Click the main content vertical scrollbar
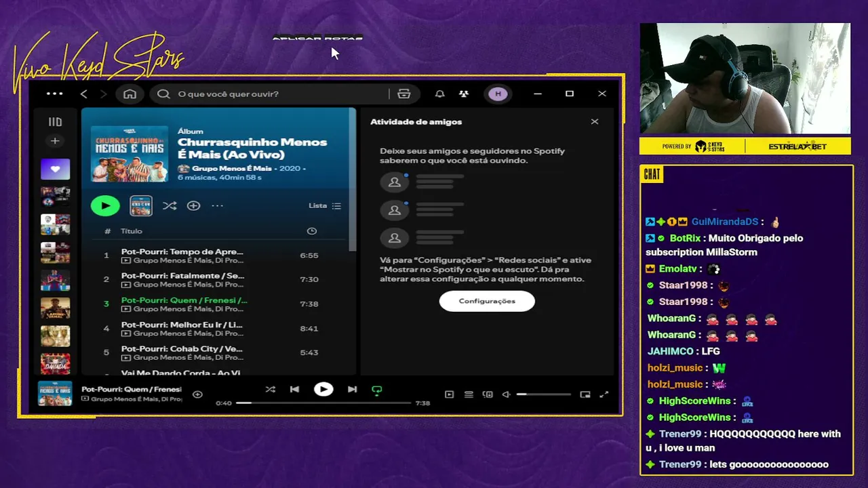 [x=352, y=180]
